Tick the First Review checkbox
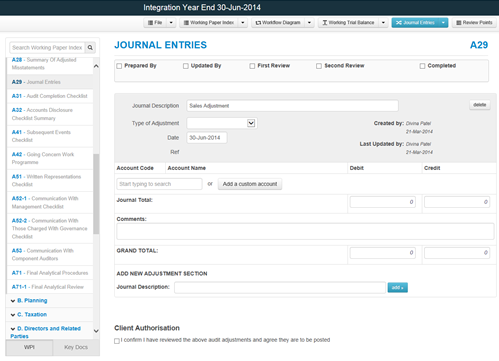Image resolution: width=499 pixels, height=361 pixels. 252,66
